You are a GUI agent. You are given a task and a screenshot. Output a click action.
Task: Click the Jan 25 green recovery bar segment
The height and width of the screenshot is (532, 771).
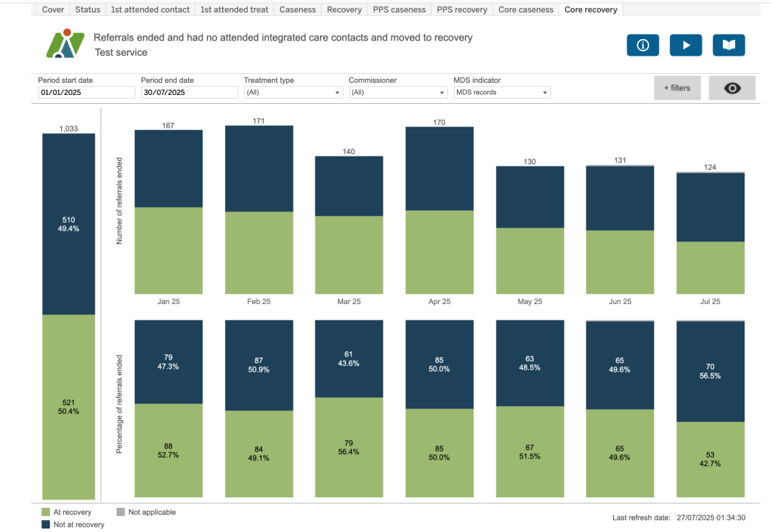[x=169, y=250]
